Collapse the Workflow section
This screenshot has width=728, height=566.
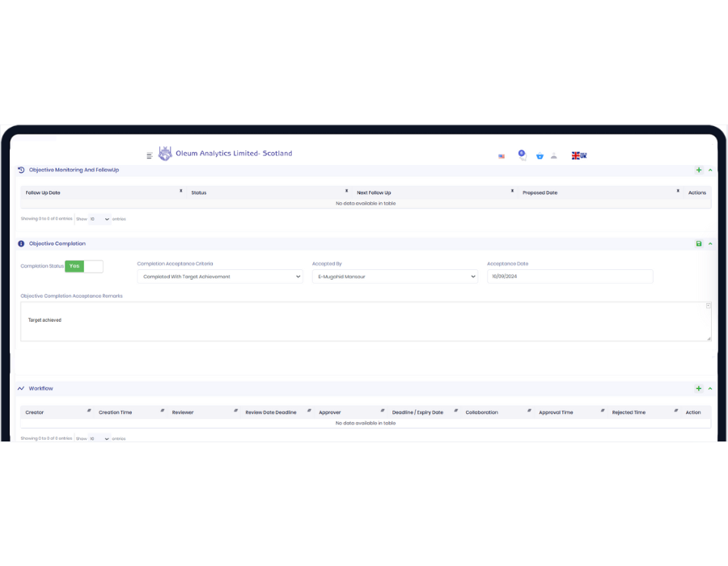(710, 388)
